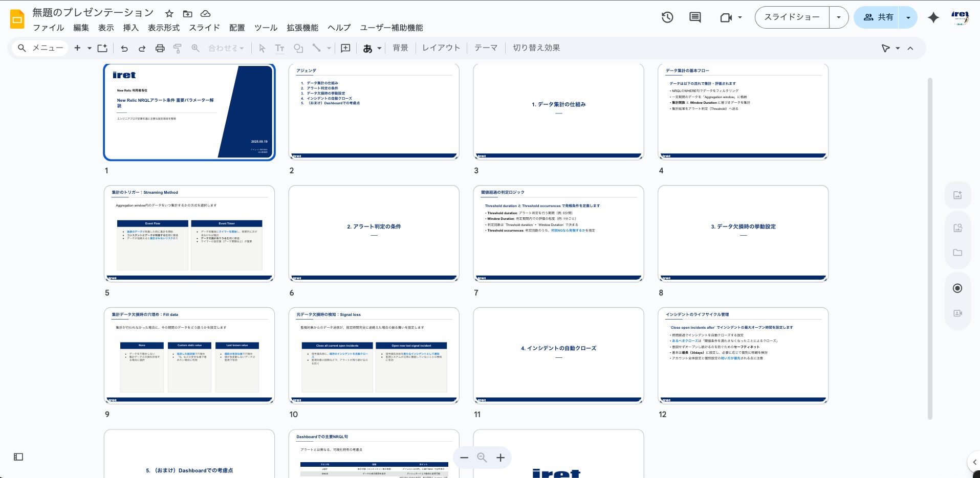
Task: Star this presentation
Action: 169,14
